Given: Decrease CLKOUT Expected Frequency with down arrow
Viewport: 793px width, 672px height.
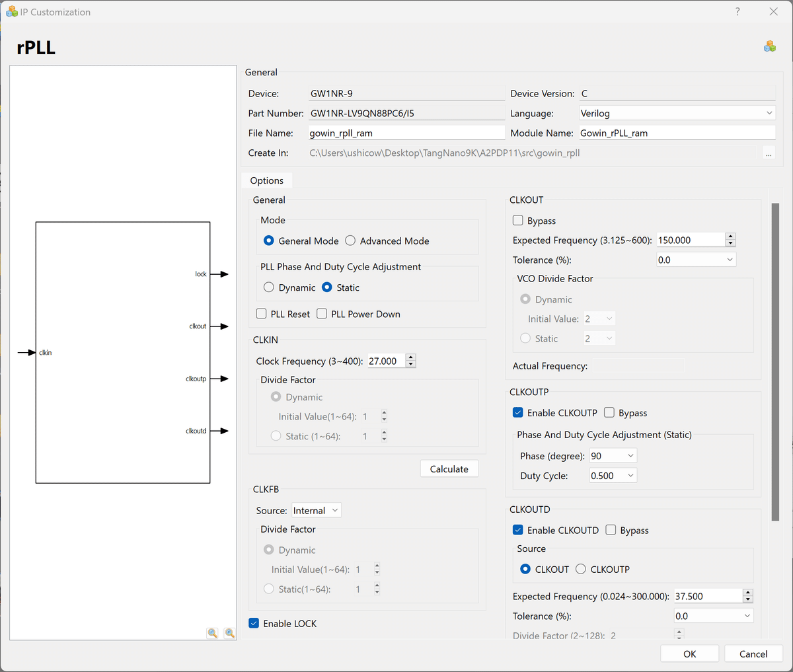Looking at the screenshot, I should click(730, 244).
